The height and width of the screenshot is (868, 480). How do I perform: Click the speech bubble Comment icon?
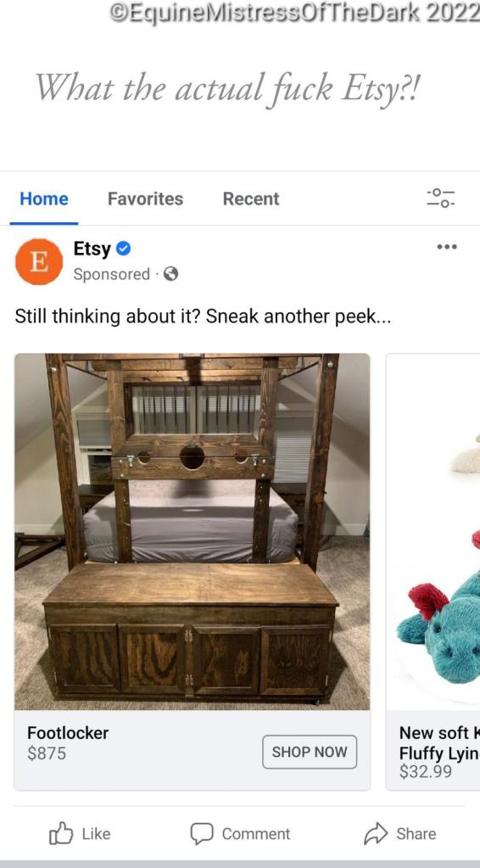coord(202,833)
